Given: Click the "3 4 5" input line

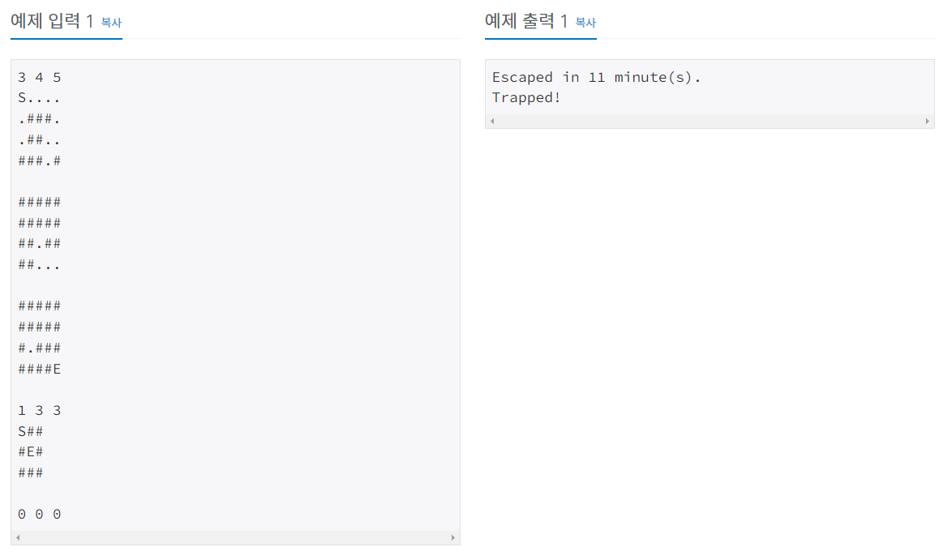Looking at the screenshot, I should 40,78.
